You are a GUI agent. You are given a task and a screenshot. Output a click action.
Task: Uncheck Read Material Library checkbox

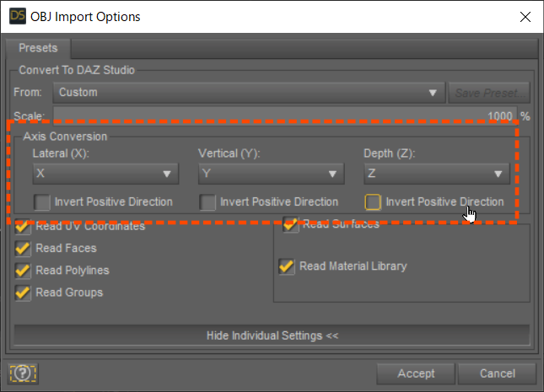[287, 266]
